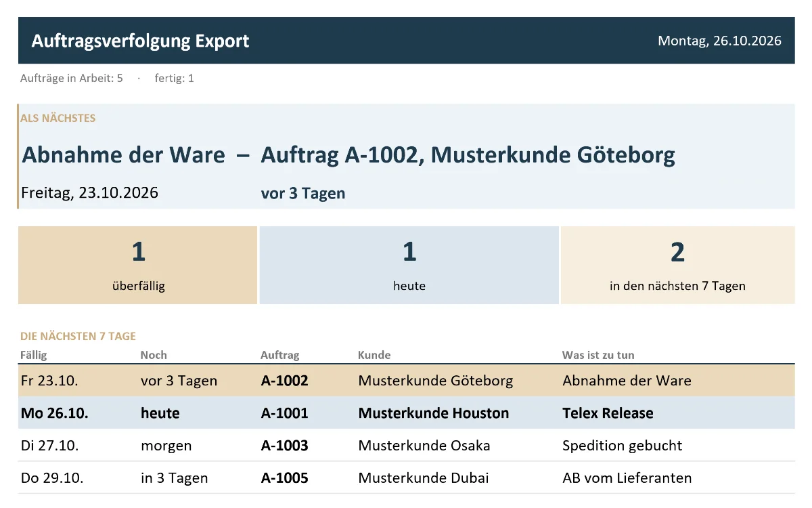Select the 'Do 29.10.' due date cell
Viewport: 812px width, 508px height.
(x=52, y=478)
